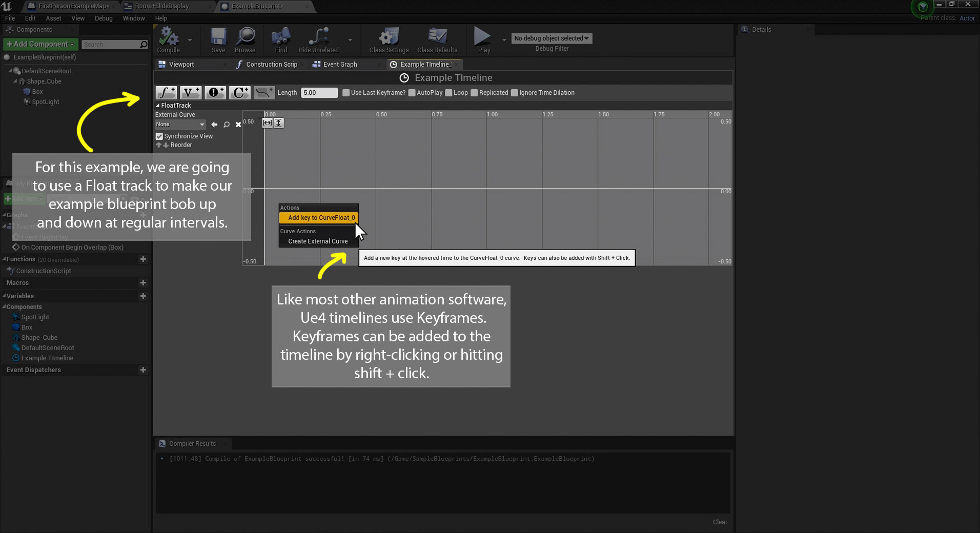Open Compile options dropdown arrow
Viewport: 980px width, 533px height.
click(x=190, y=40)
